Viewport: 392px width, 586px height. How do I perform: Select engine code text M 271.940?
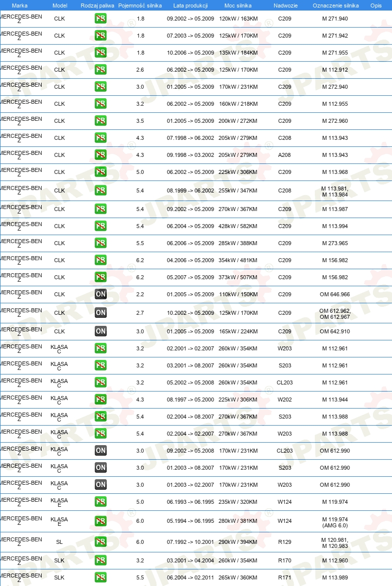[335, 19]
